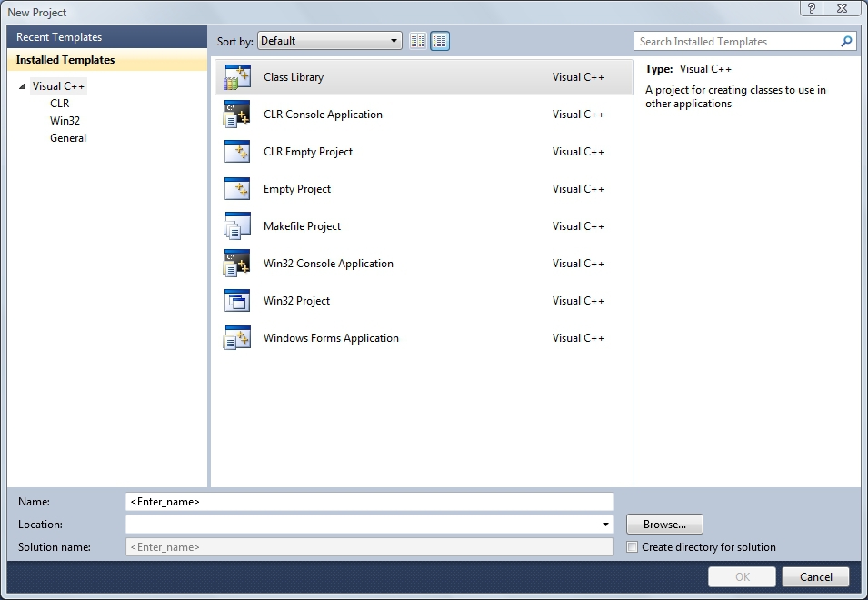Select Win32 in the template tree
Screen dimensions: 868x600
click(x=65, y=121)
